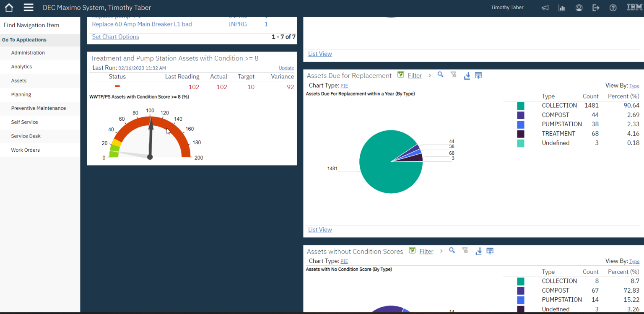Click Target value 10 in KPI table
644x314 pixels.
click(x=251, y=87)
